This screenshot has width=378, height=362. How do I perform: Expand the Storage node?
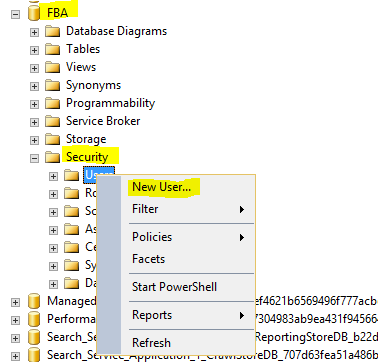pyautogui.click(x=34, y=140)
